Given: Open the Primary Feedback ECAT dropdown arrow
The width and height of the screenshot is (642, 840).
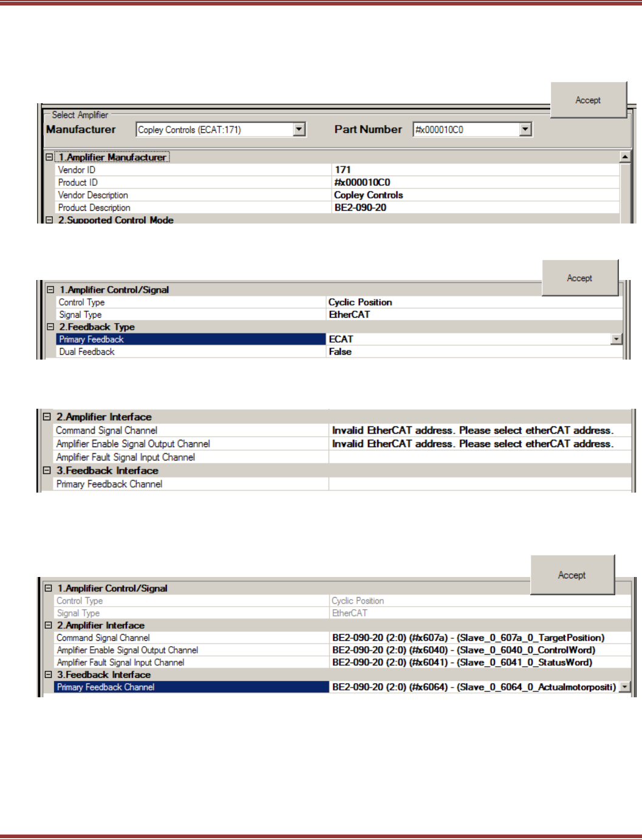Looking at the screenshot, I should (616, 339).
